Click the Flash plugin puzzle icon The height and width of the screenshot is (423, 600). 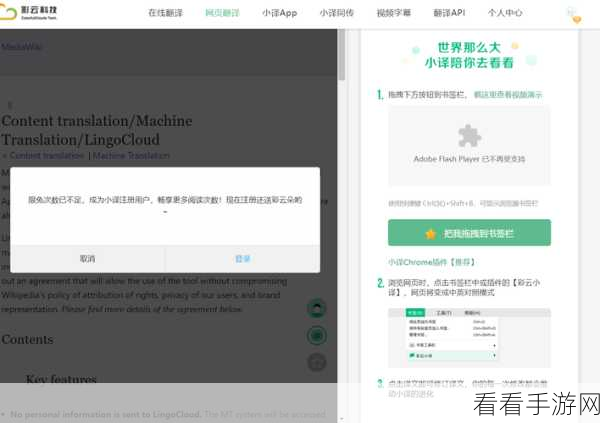pos(469,136)
